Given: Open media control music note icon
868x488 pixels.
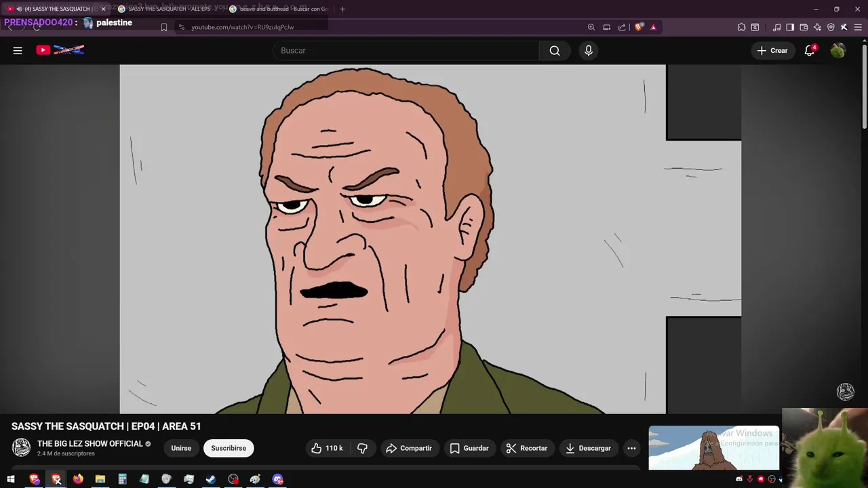Looking at the screenshot, I should [777, 27].
